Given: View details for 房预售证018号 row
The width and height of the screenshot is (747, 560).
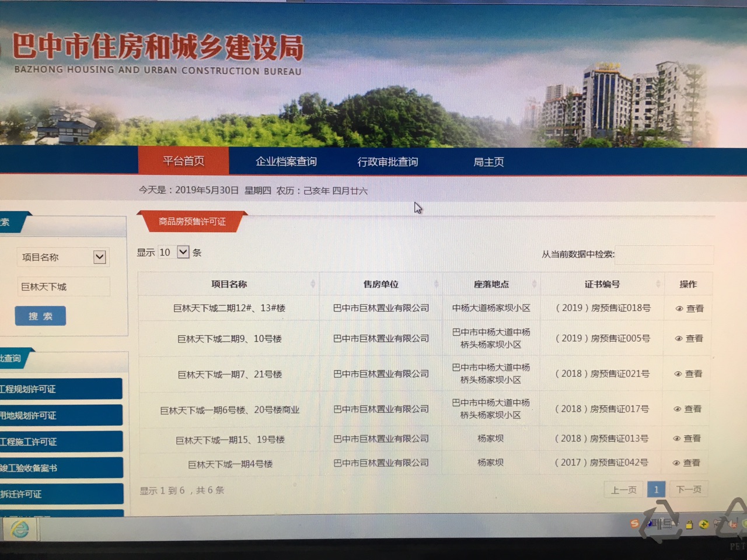Looking at the screenshot, I should [x=689, y=309].
